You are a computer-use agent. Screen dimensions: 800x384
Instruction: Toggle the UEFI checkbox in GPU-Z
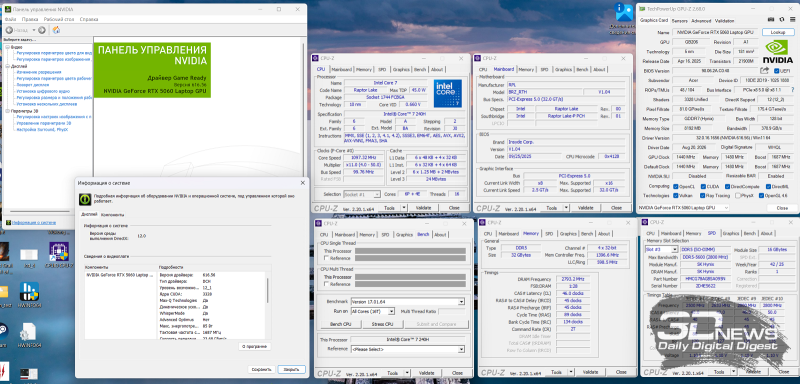(777, 70)
